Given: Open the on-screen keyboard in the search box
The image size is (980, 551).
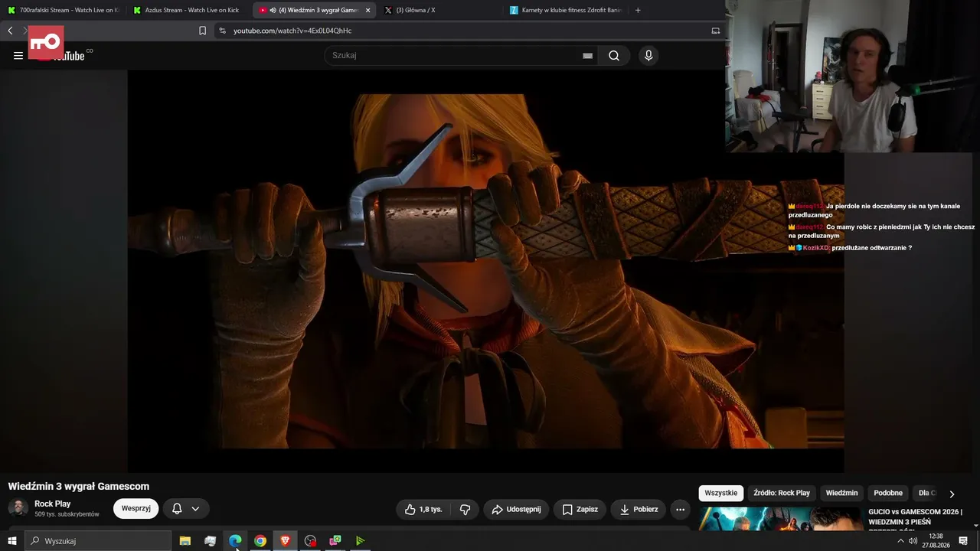Looking at the screenshot, I should tap(587, 55).
